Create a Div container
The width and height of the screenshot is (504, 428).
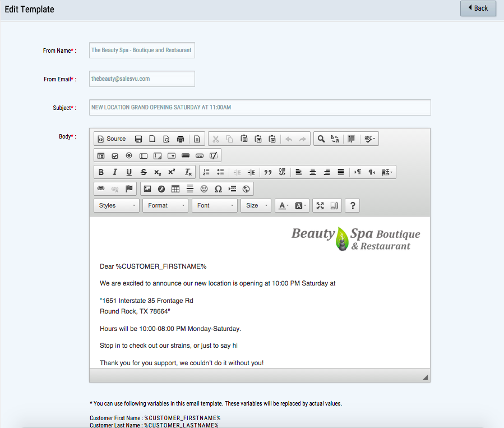click(x=282, y=172)
